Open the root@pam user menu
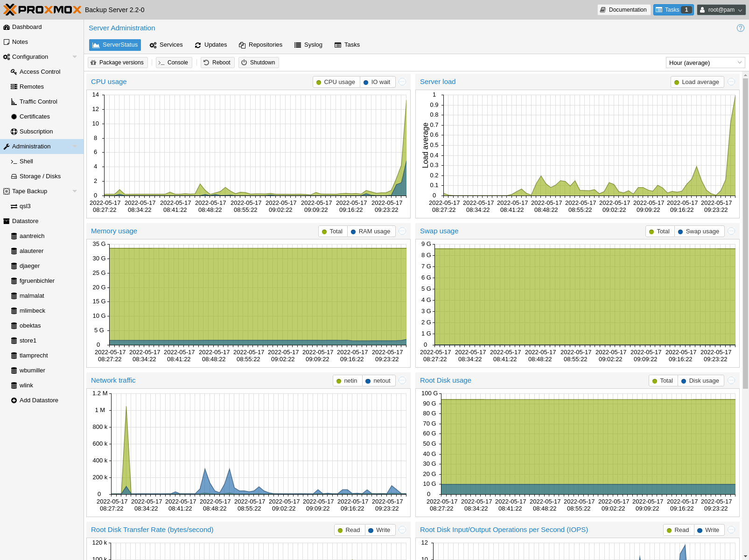This screenshot has height=560, width=749. point(721,10)
